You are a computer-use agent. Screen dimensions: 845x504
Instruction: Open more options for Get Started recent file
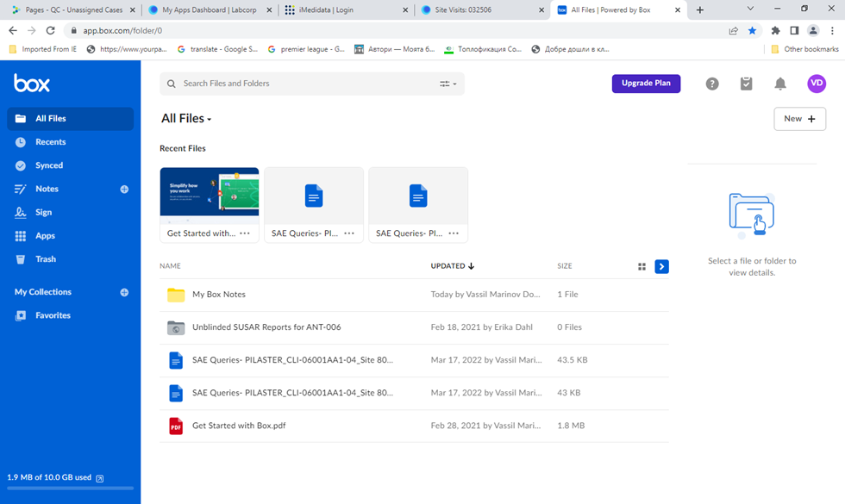click(x=245, y=233)
